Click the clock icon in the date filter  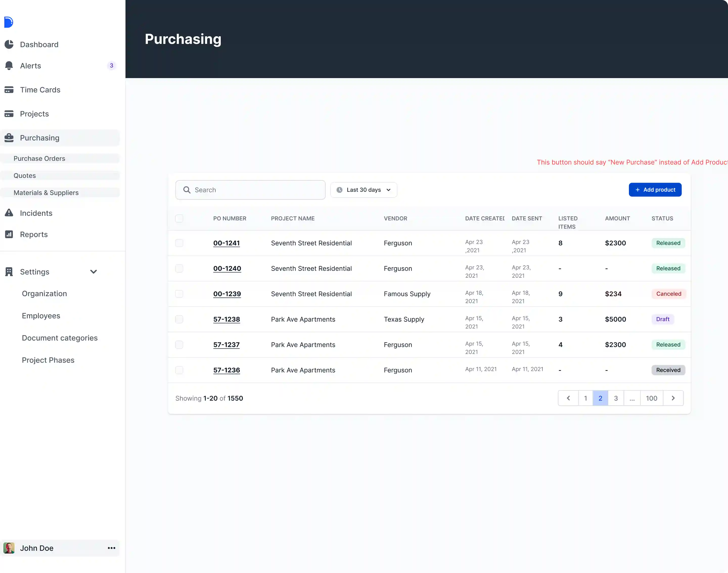pyautogui.click(x=339, y=189)
